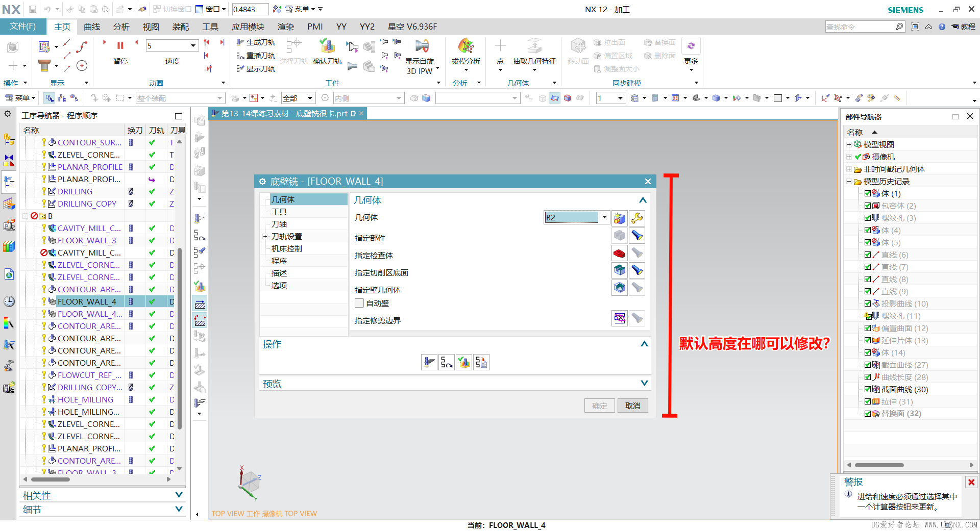Click the history clock icon in the left sidebar
The width and height of the screenshot is (980, 531).
[x=9, y=301]
